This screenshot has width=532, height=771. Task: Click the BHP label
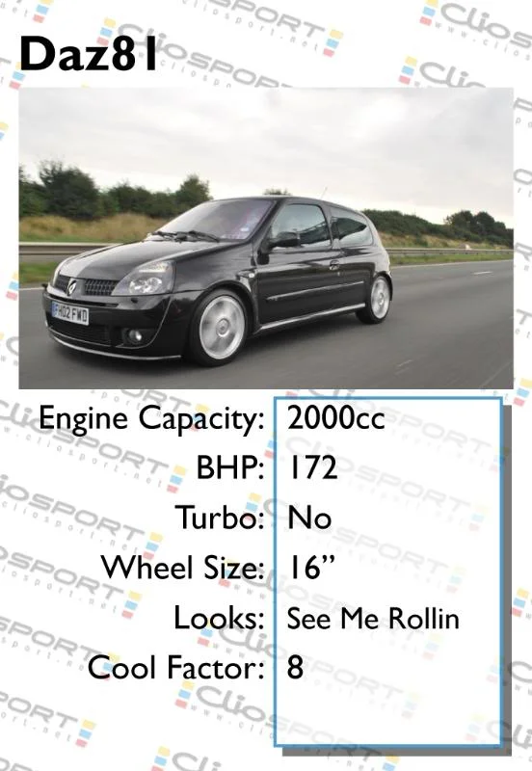click(230, 467)
